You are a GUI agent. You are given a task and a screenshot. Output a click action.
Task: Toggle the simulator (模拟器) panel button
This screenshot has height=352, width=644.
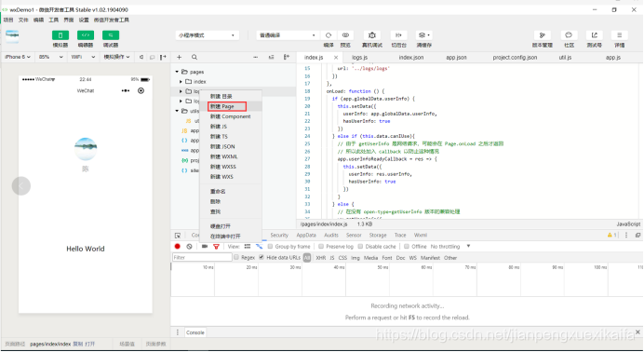coord(60,35)
